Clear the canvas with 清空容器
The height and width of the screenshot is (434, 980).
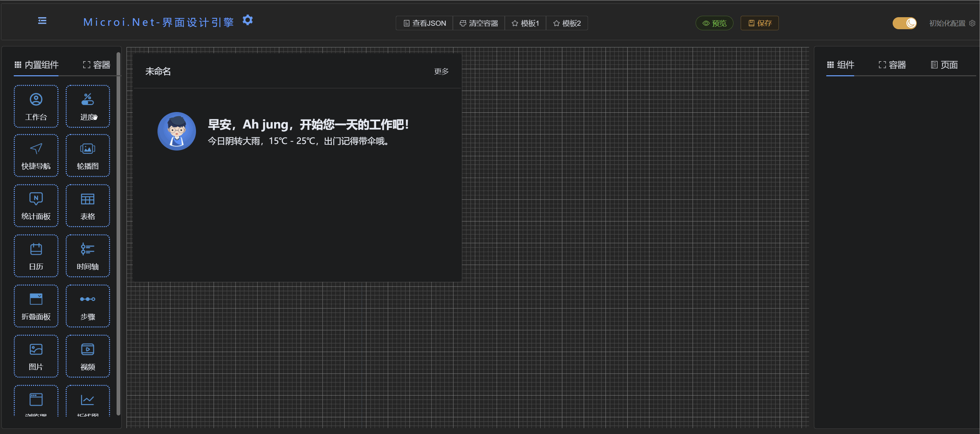pos(479,23)
